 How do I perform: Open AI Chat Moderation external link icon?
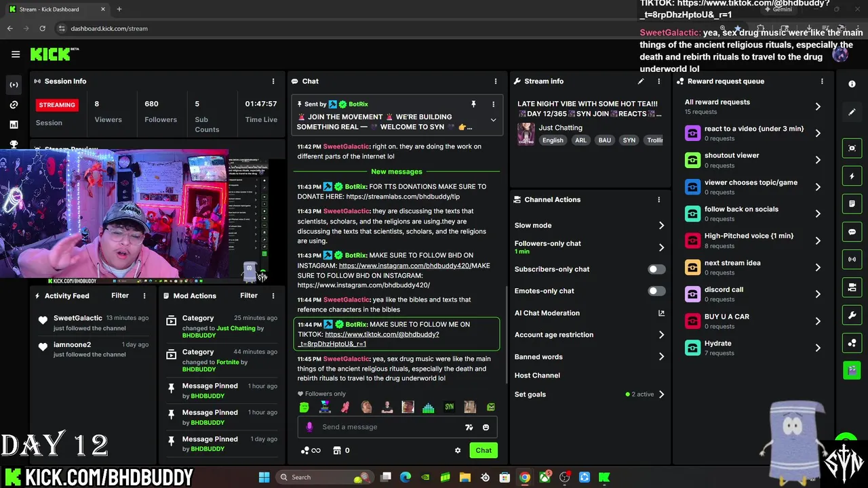coord(661,313)
